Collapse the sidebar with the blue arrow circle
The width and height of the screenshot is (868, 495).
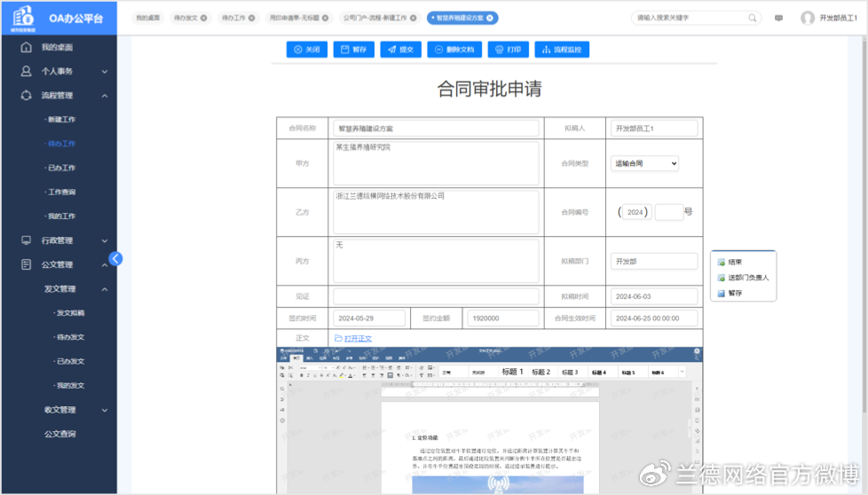tap(115, 258)
